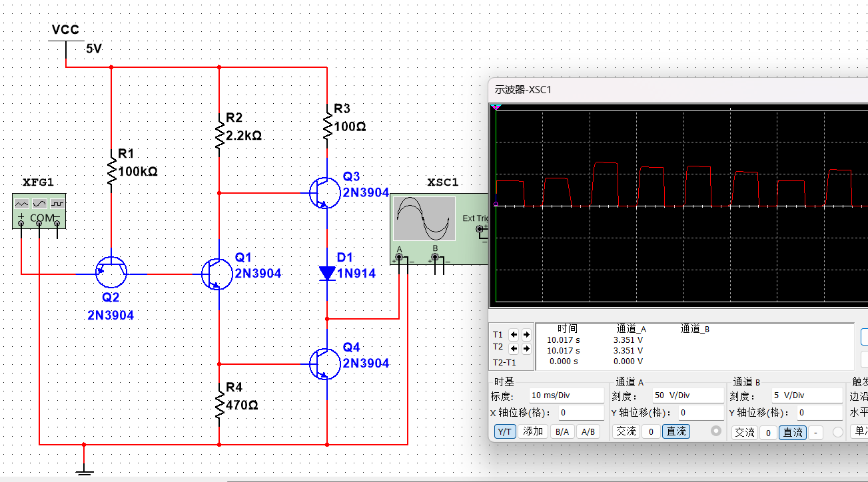Click the 2N3904 label under Q4
The width and height of the screenshot is (868, 482).
click(x=366, y=363)
